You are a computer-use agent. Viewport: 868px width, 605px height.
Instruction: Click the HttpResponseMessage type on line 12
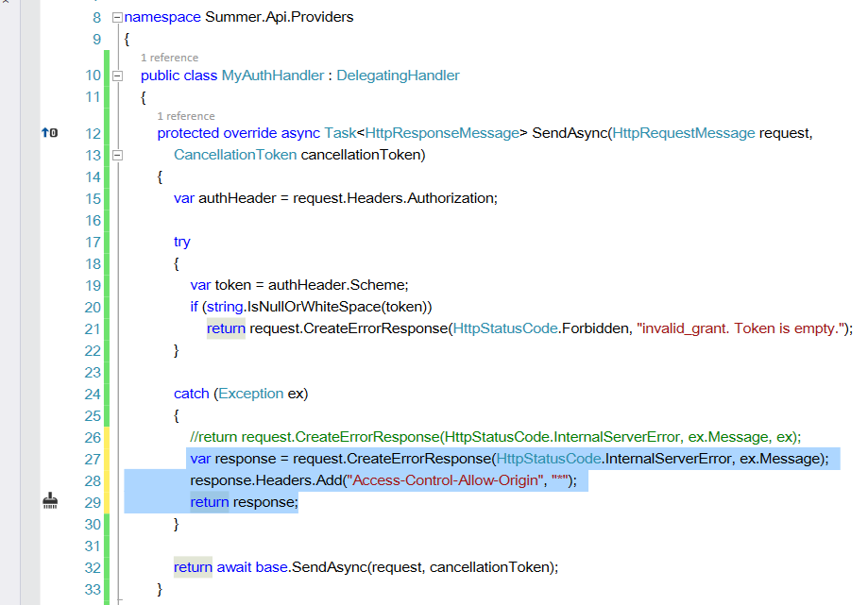click(x=442, y=133)
